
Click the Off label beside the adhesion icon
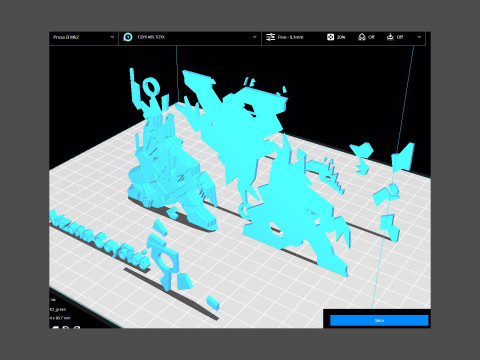(x=400, y=37)
